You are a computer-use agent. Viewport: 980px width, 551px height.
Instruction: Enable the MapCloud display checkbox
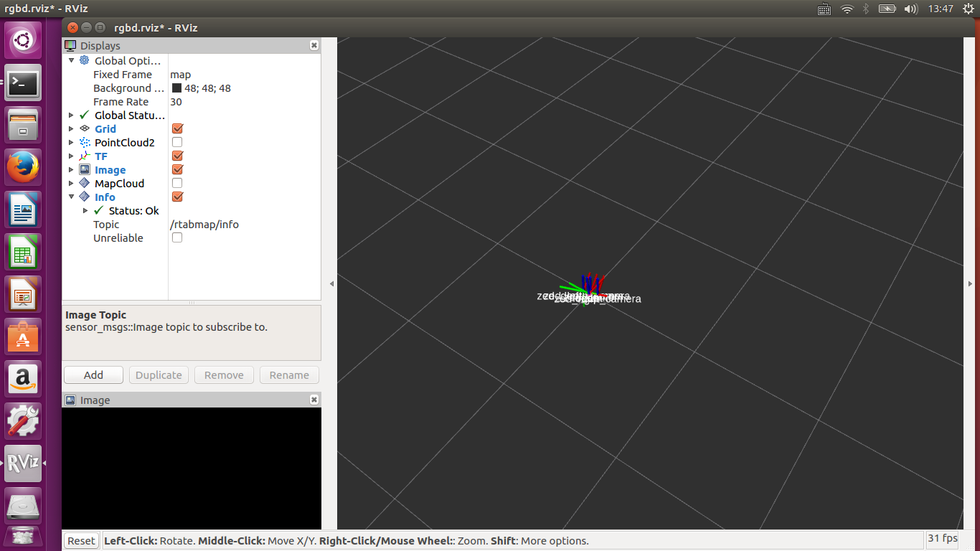tap(177, 184)
